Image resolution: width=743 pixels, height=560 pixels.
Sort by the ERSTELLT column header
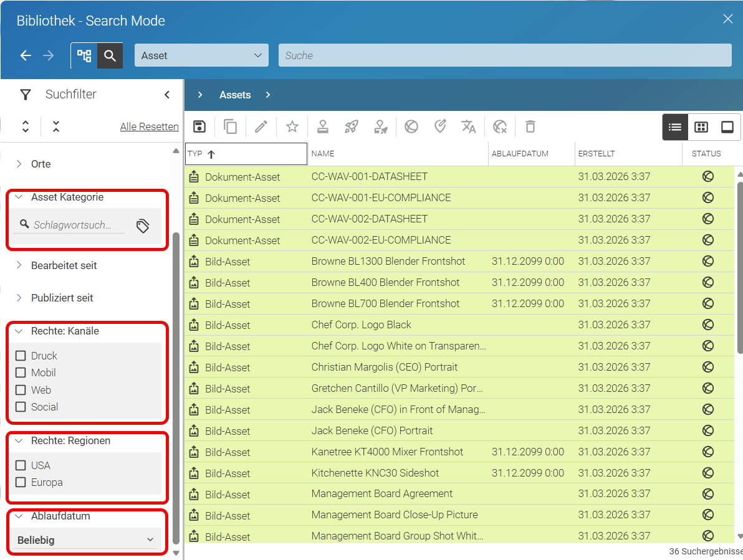click(x=628, y=154)
